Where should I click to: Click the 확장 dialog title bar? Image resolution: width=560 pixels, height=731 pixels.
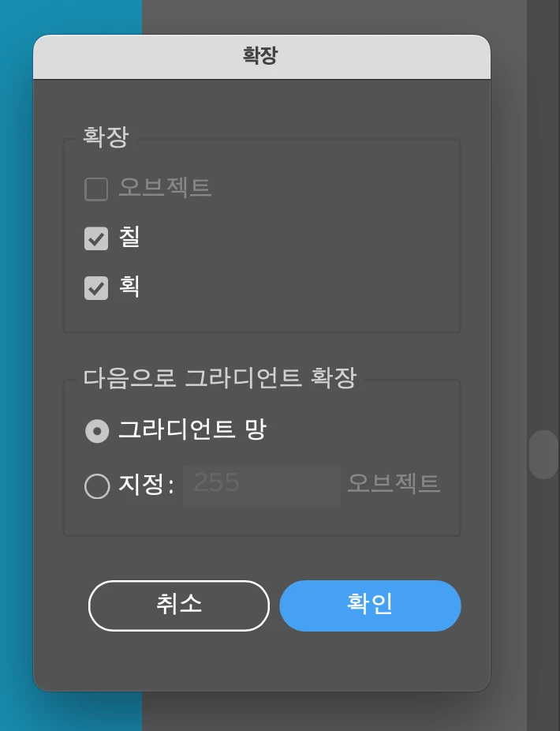[x=261, y=56]
